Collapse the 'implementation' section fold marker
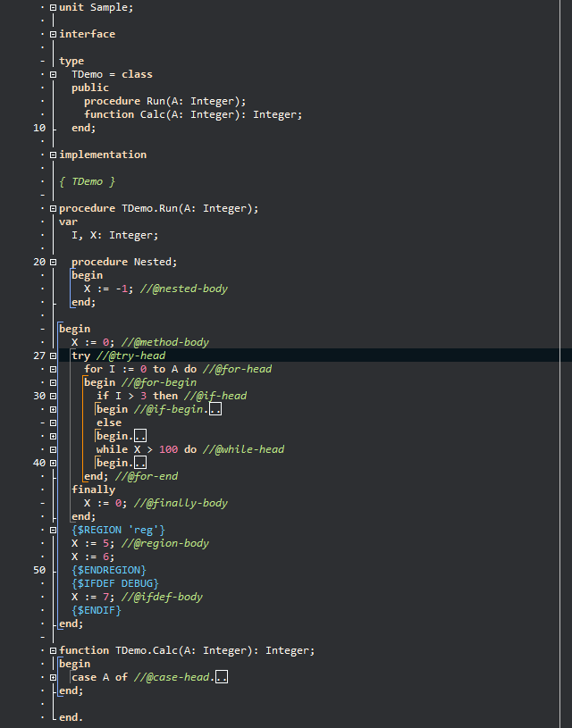 [x=53, y=155]
